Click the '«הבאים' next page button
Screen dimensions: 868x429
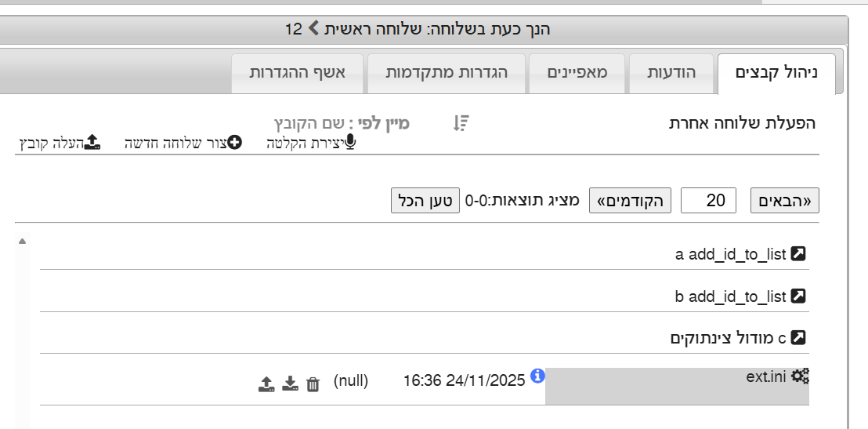coord(785,201)
